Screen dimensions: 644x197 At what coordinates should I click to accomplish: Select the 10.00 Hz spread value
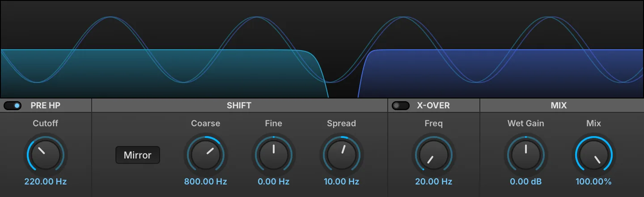342,182
